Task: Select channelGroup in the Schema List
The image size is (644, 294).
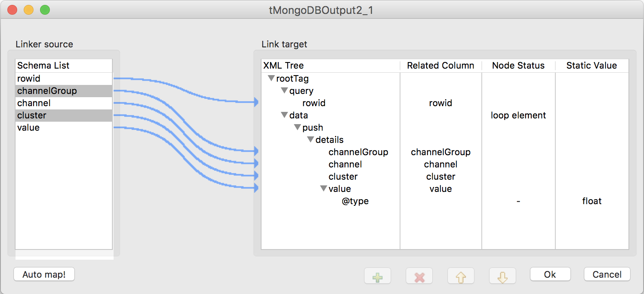Action: 64,91
